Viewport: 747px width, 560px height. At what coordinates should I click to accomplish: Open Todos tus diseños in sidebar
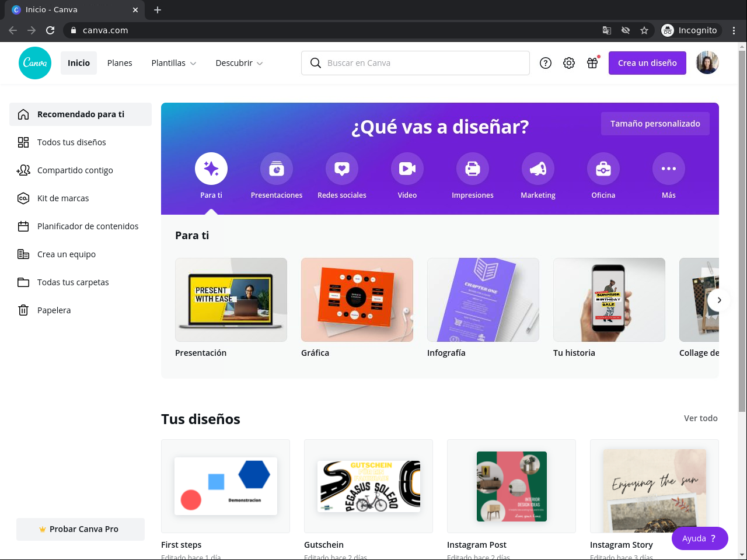81,142
